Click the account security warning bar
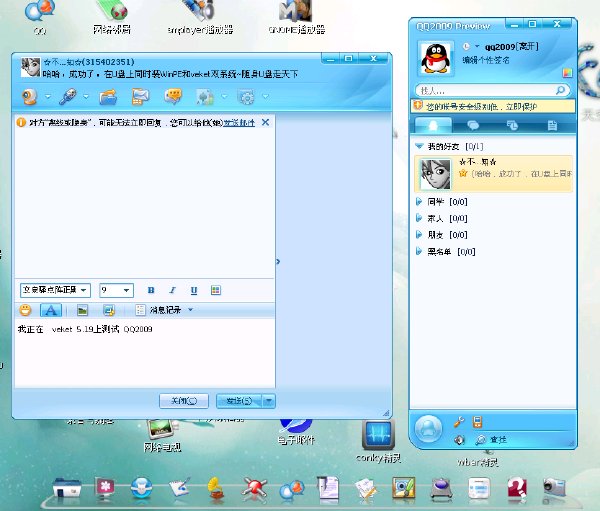This screenshot has height=511, width=600. pos(493,106)
